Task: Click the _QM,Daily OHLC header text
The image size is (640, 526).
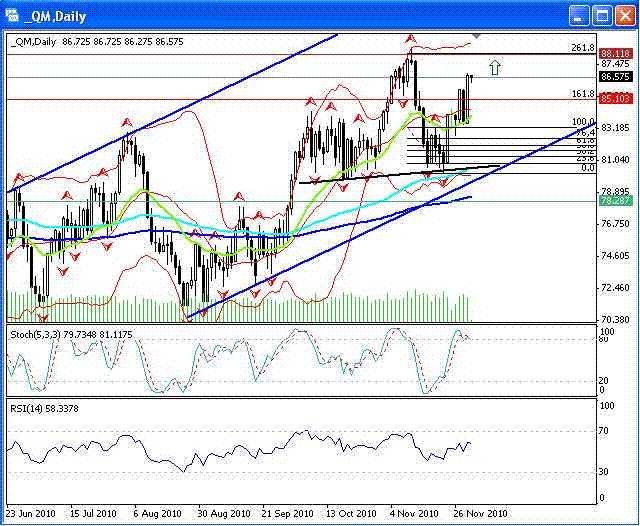Action: pyautogui.click(x=97, y=42)
